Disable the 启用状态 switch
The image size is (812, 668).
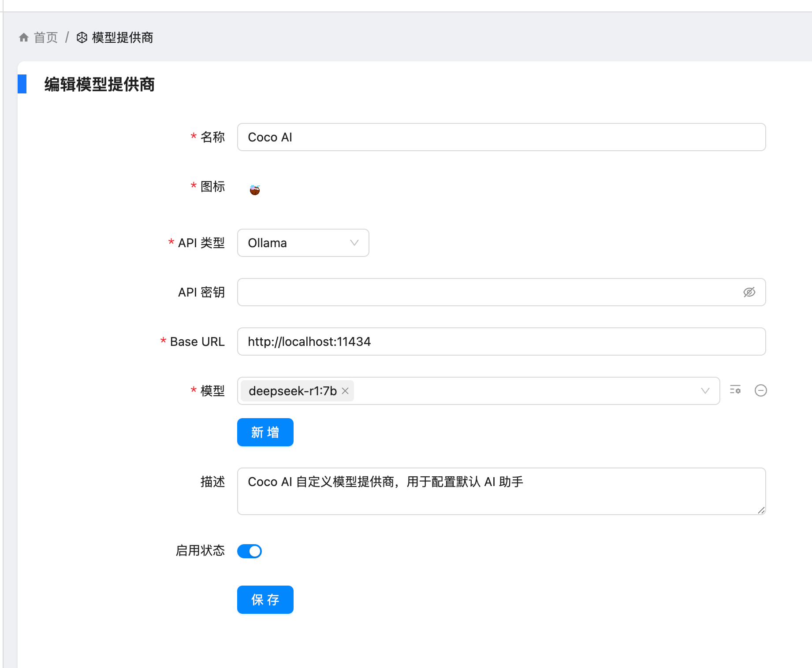249,551
